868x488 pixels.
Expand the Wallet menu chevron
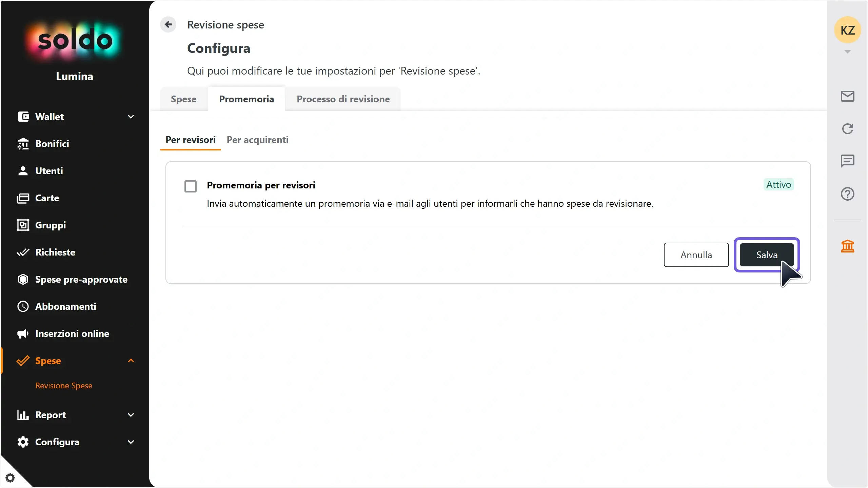pos(131,117)
